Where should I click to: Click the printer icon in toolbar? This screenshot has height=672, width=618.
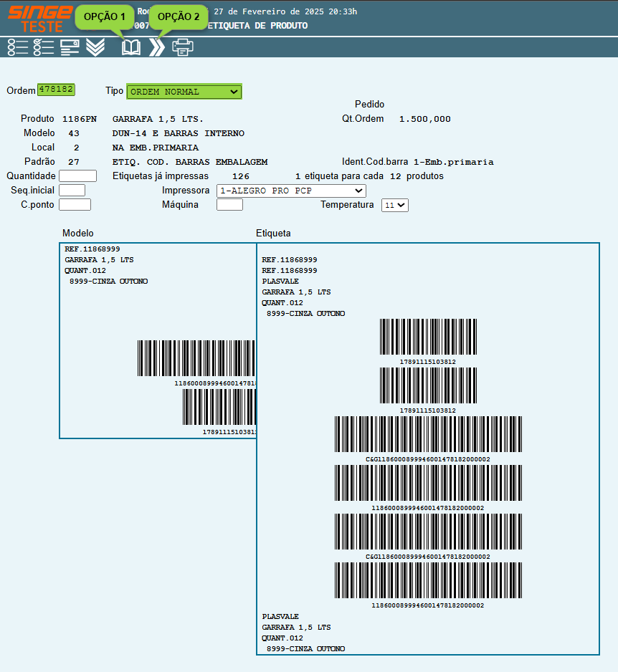coord(182,47)
